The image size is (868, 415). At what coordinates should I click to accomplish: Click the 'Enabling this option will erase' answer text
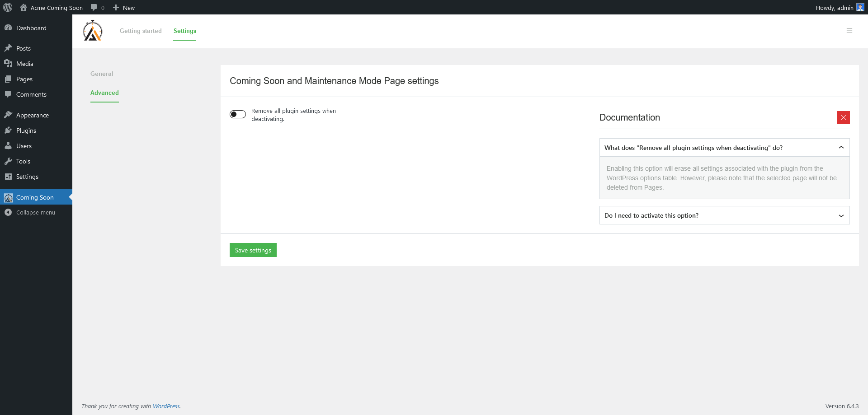[x=722, y=178]
